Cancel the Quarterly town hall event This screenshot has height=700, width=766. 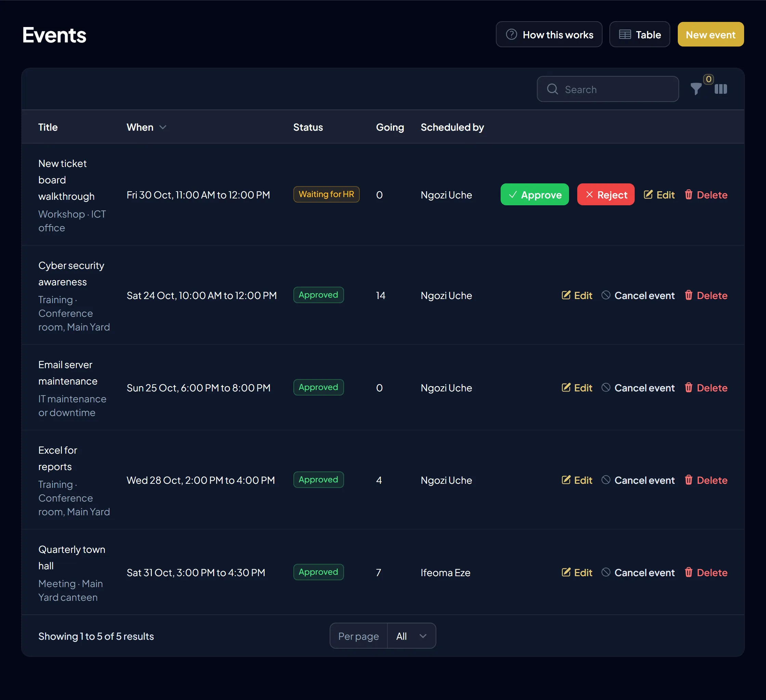click(638, 572)
